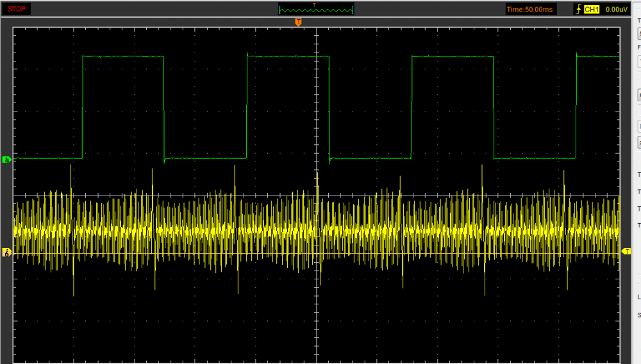Select the green channel ground marker at left edge
641x364 pixels.
[x=7, y=159]
